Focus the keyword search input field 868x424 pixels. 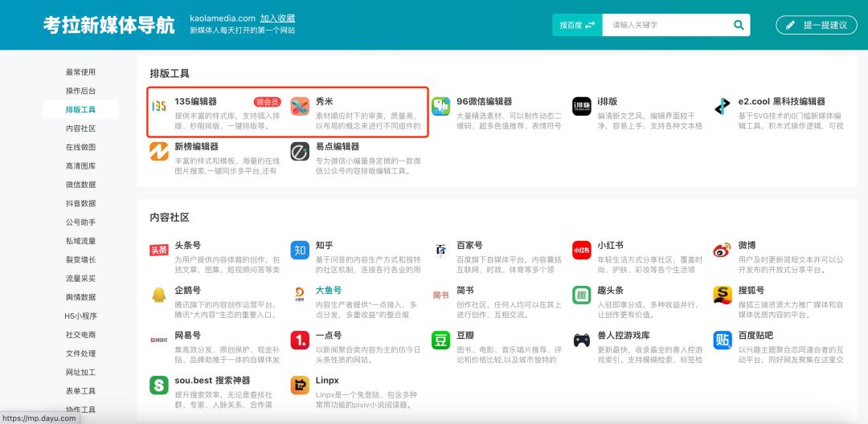point(668,25)
